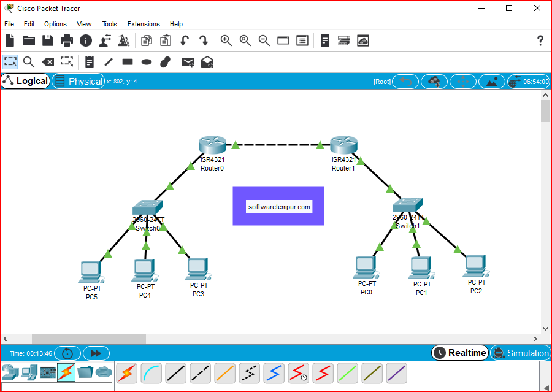This screenshot has width=552, height=392.
Task: Select the Router0 device
Action: coord(212,145)
